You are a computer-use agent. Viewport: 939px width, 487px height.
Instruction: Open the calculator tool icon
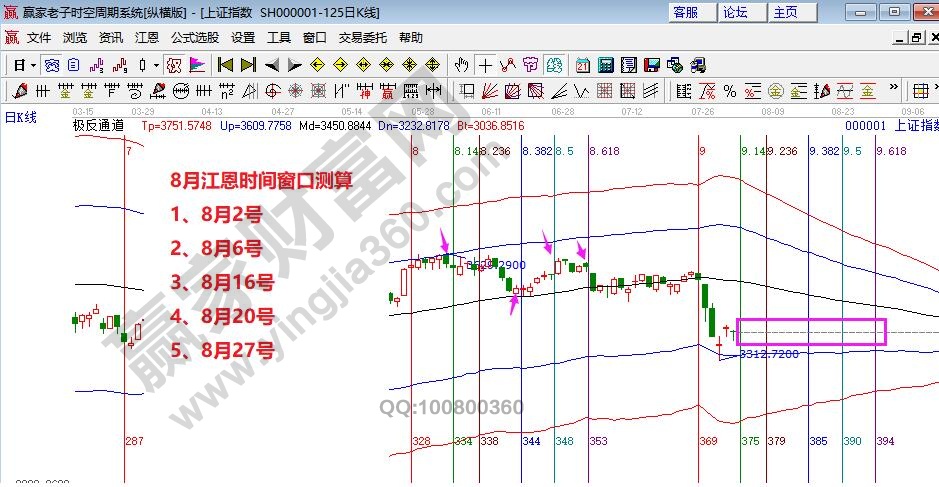605,65
